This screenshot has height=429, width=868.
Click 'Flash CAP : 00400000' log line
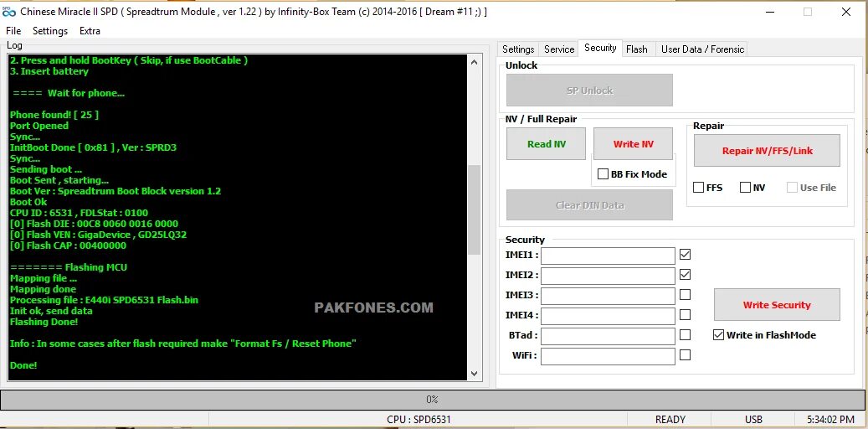pos(68,246)
